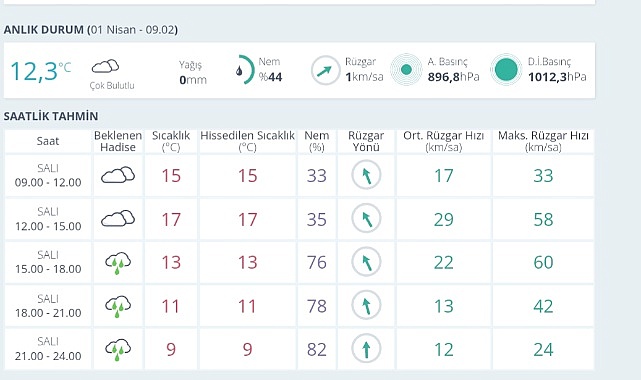Viewport: 641px width, 380px height.
Task: Click rain cloud icon for 21.00 - 24.00
Action: pyautogui.click(x=118, y=350)
